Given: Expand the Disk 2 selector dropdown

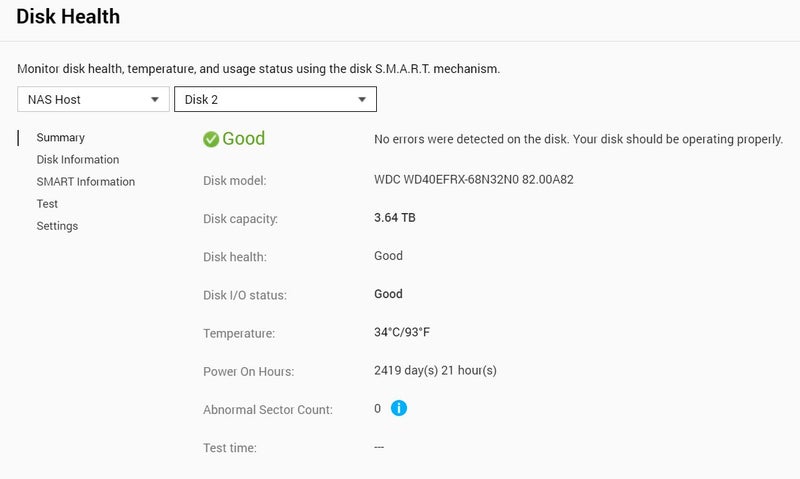Looking at the screenshot, I should [x=275, y=100].
